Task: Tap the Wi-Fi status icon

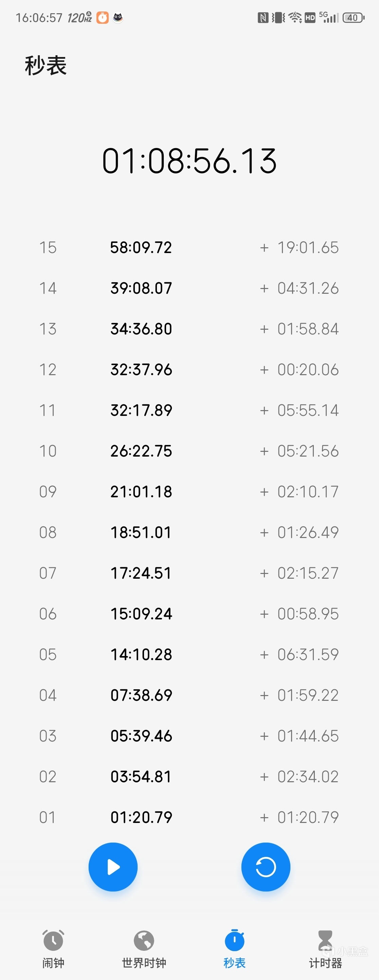Action: [x=295, y=18]
